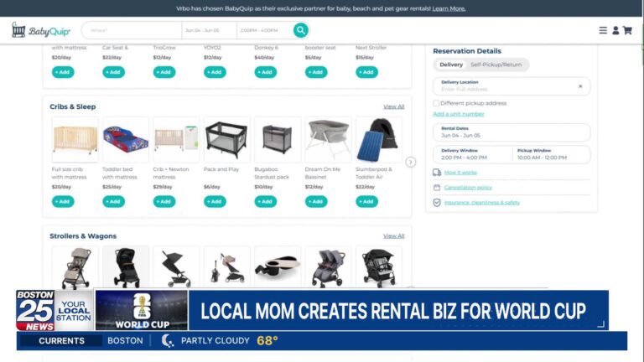Switch to the Delivery tab
Viewport: 644px width, 362px height.
point(451,65)
